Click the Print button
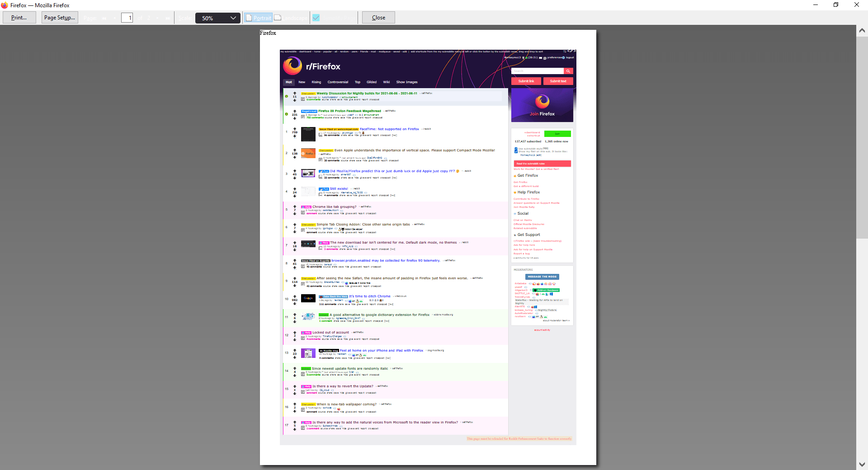Image resolution: width=868 pixels, height=470 pixels. (19, 17)
